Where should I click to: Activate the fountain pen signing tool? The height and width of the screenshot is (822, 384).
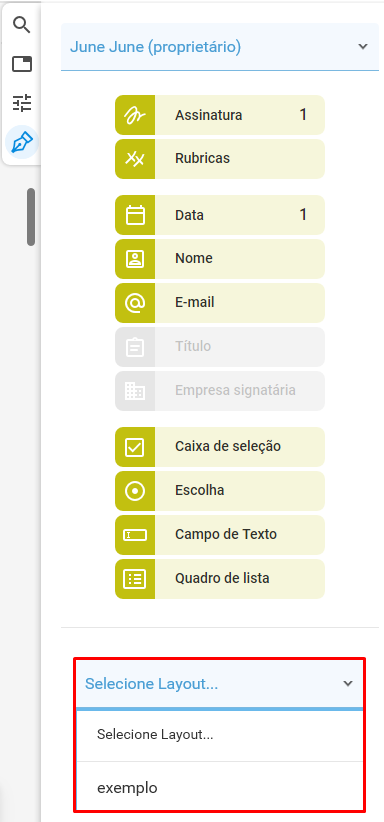[22, 142]
